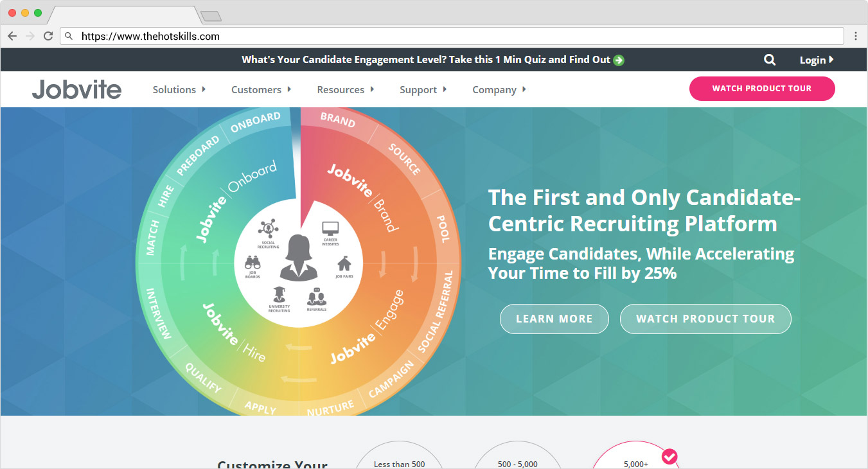Expand the Company menu arrow
This screenshot has height=469, width=868.
[524, 89]
